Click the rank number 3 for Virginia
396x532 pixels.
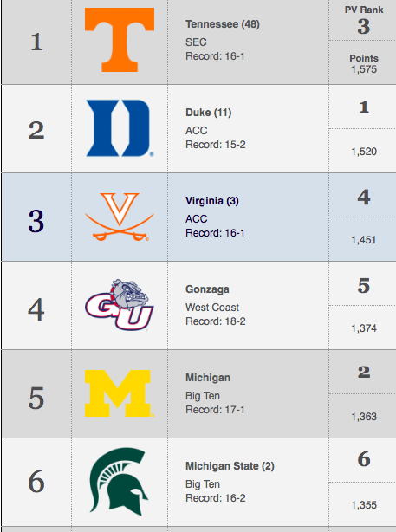coord(36,221)
